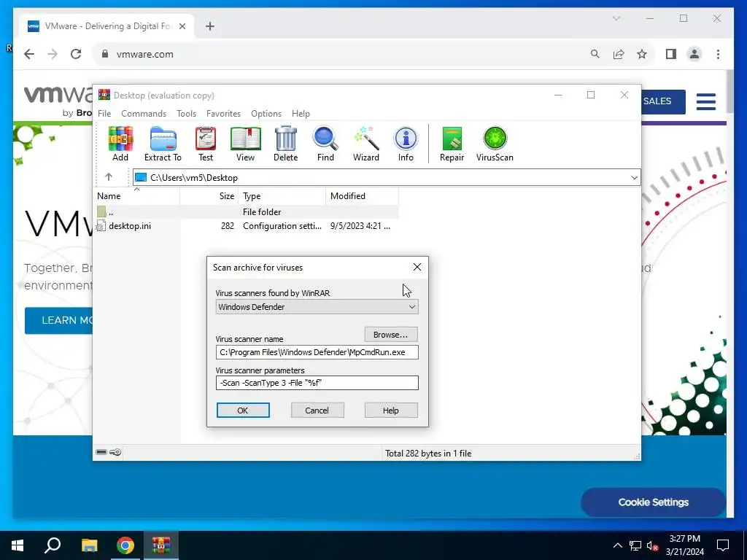
Task: Click the virus scanner parameters field
Action: (317, 383)
